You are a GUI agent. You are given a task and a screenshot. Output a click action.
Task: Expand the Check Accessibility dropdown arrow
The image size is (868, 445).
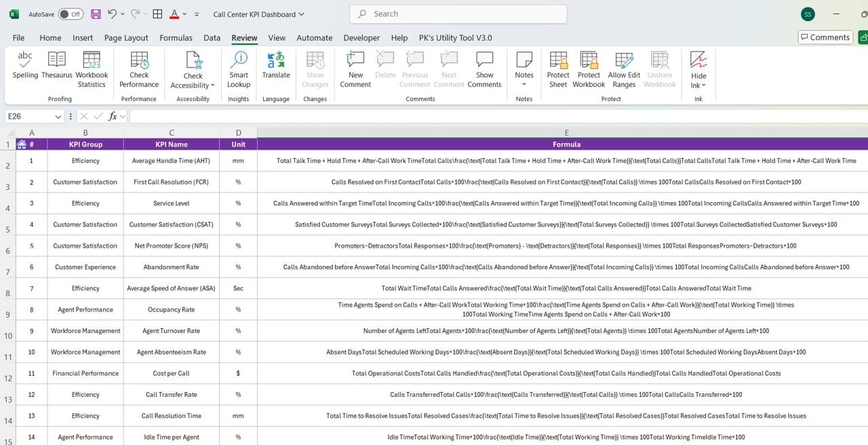click(212, 85)
